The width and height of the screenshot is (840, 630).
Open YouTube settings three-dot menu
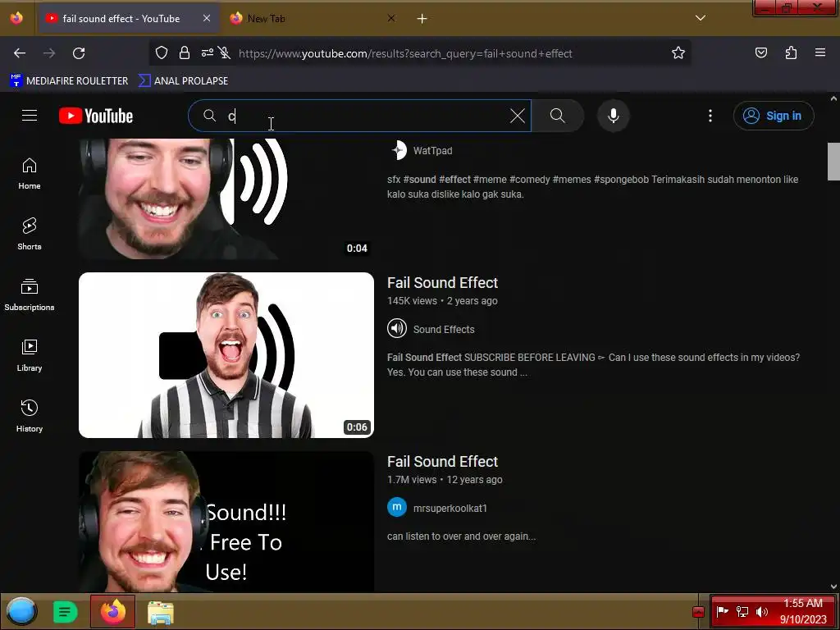pos(710,116)
